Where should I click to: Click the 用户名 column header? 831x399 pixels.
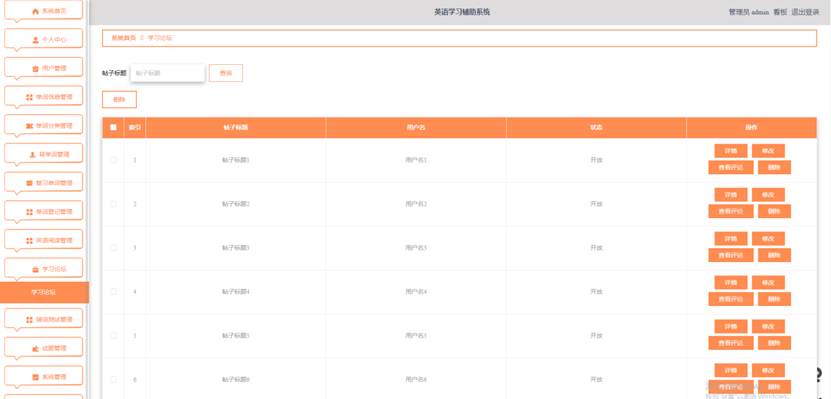[416, 128]
